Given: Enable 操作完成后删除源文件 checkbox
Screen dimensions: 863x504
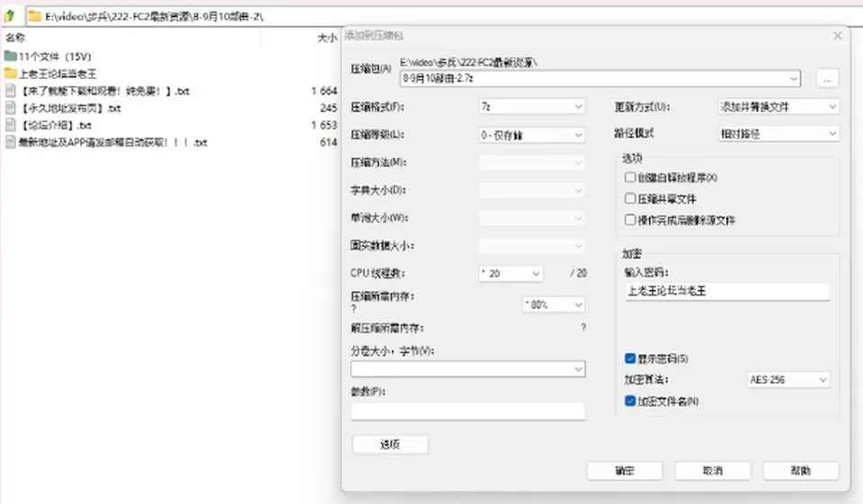Looking at the screenshot, I should tap(630, 219).
